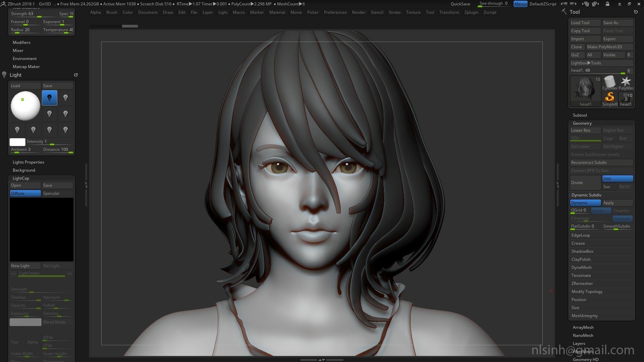Switch LightCap to Specular mode
Screen dimensions: 644x362
(x=57, y=193)
